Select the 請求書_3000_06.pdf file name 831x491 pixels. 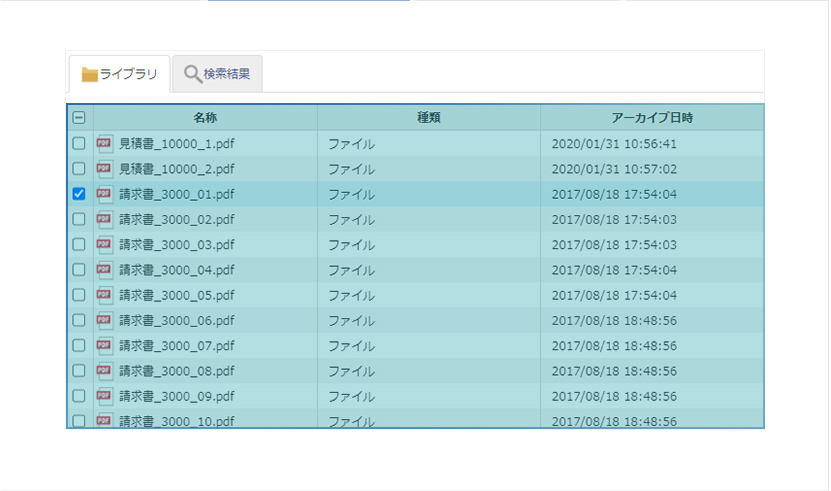point(176,321)
